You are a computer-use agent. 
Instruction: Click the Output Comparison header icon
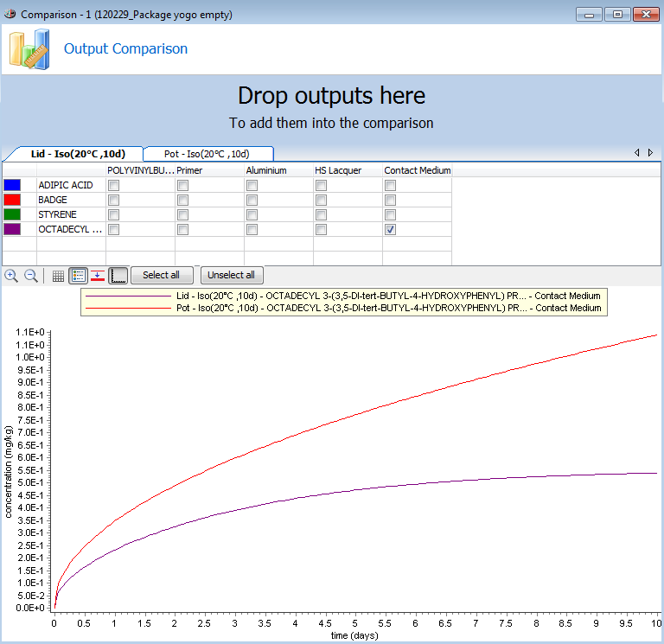30,48
